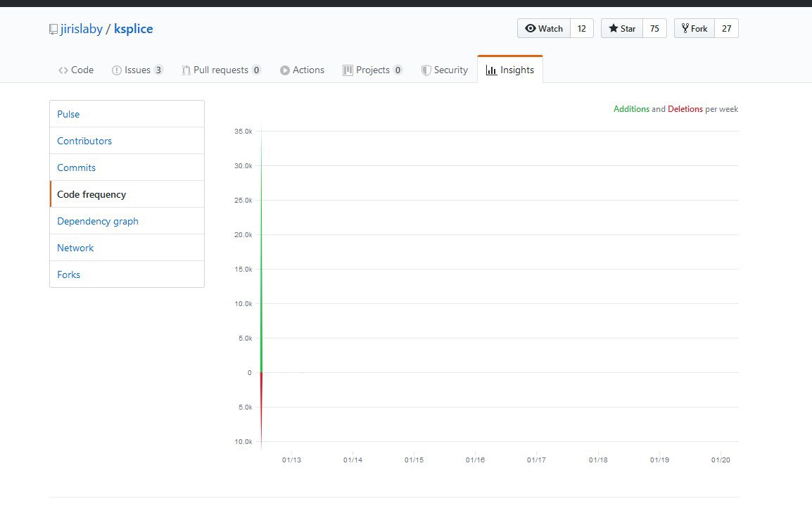Click the 01/17 x-axis label

(536, 460)
